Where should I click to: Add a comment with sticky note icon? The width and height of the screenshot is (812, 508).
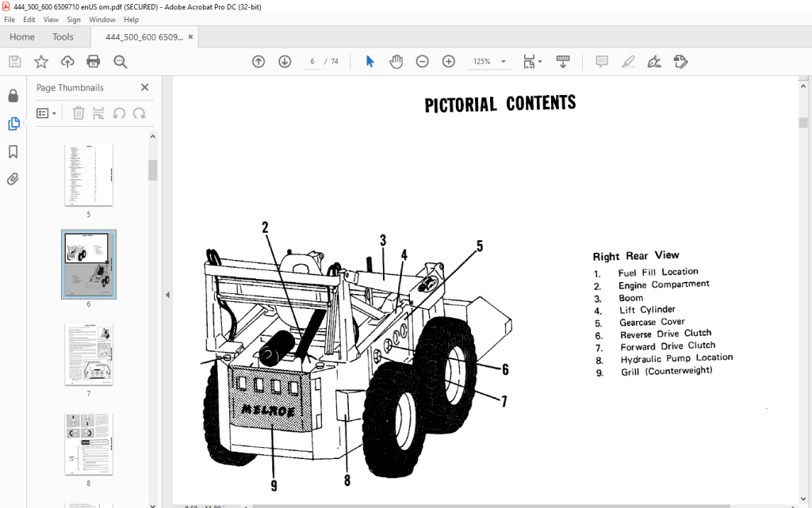tap(602, 62)
